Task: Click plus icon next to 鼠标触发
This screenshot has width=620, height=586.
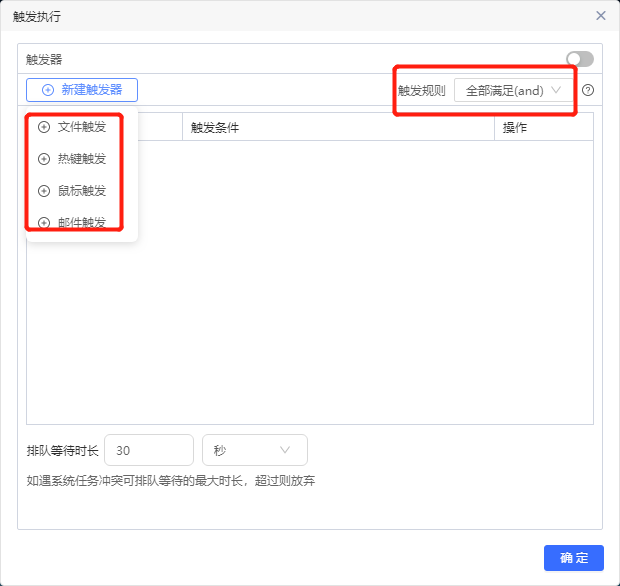Action: [44, 191]
